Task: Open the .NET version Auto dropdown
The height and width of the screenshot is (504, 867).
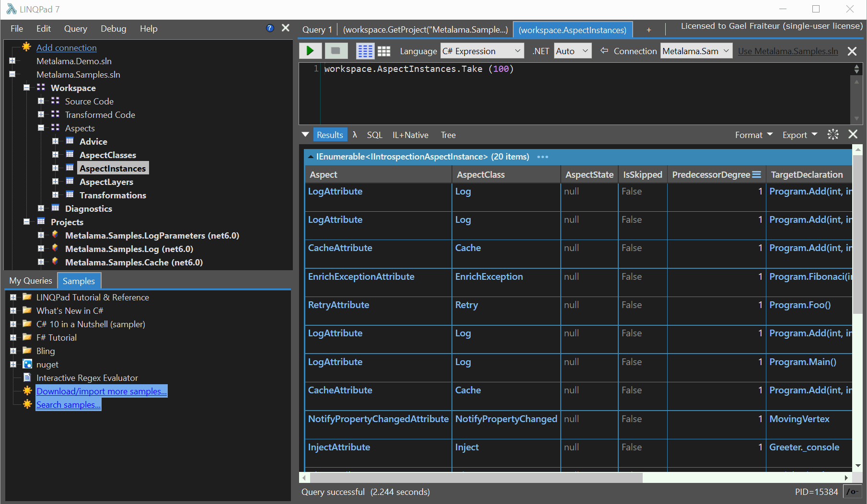Action: (573, 51)
